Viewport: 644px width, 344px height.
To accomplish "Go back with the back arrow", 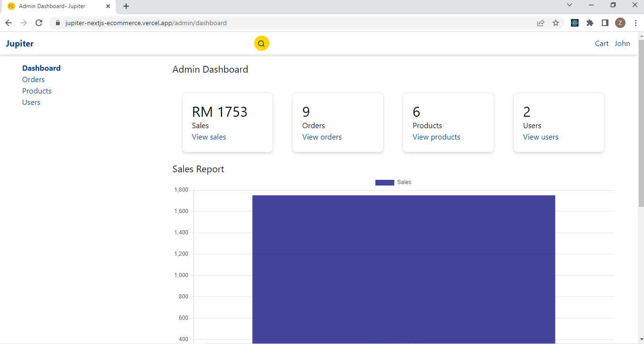I will [x=9, y=23].
